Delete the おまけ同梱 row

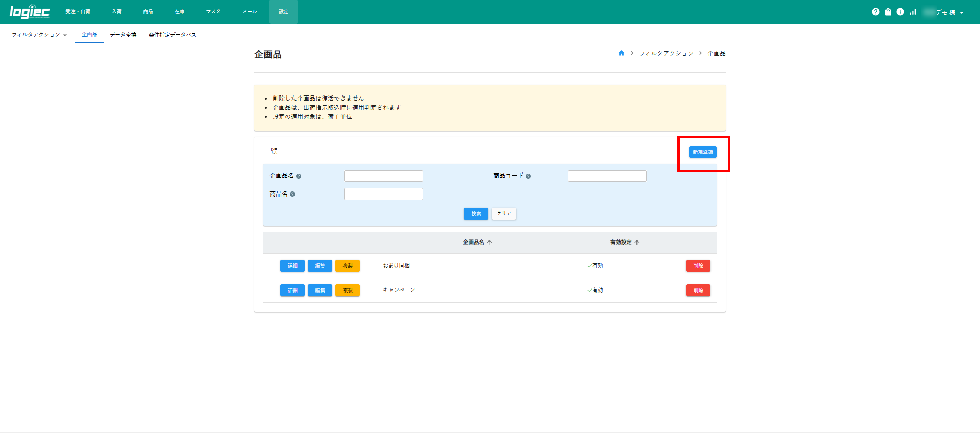[x=698, y=266]
